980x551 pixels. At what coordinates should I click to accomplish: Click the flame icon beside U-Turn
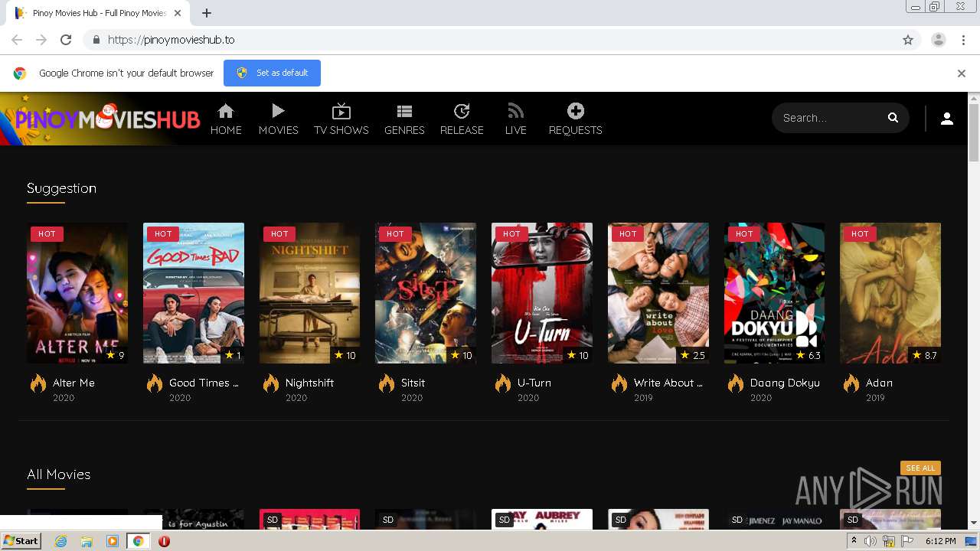tap(503, 383)
